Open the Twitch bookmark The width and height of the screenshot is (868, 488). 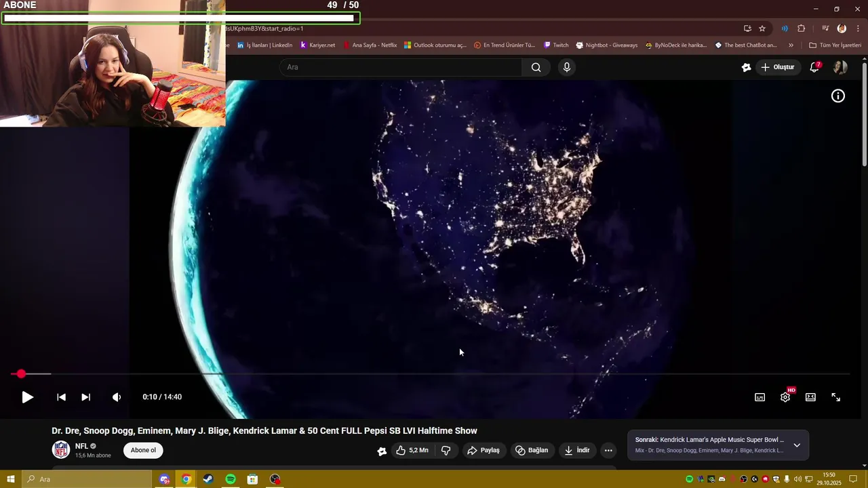[x=556, y=45]
